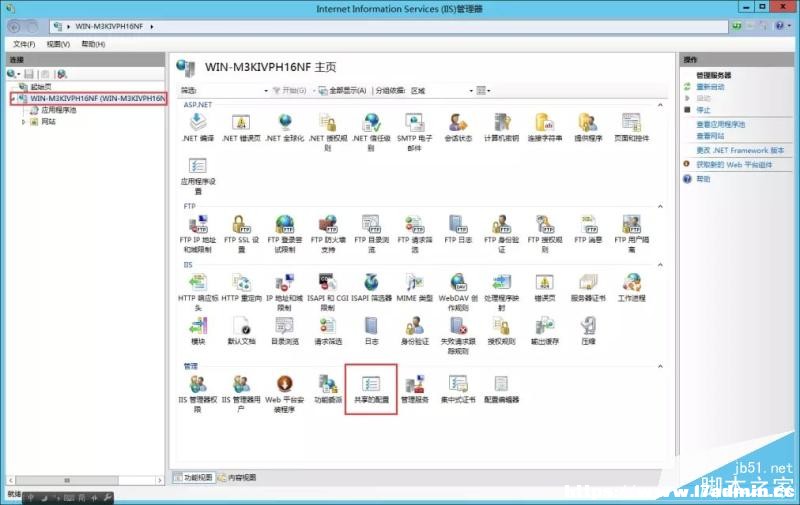Open WebDAV 创作规则 feature
This screenshot has height=505, width=800.
[x=458, y=292]
